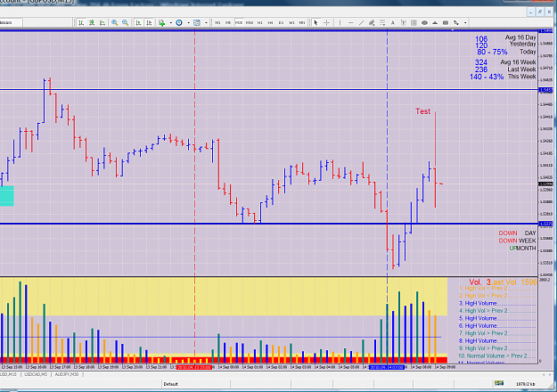Select the rectangle shape tool

(446, 23)
